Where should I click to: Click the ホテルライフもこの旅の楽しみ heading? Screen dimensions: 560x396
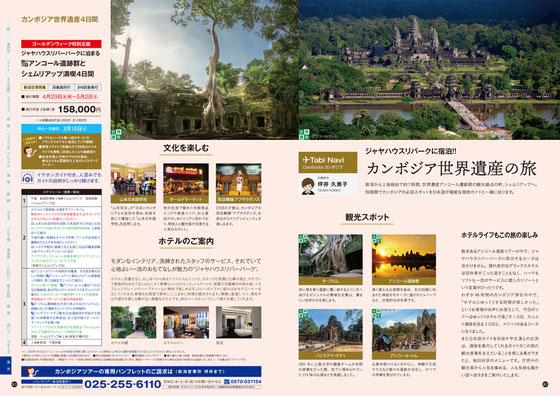(x=500, y=235)
